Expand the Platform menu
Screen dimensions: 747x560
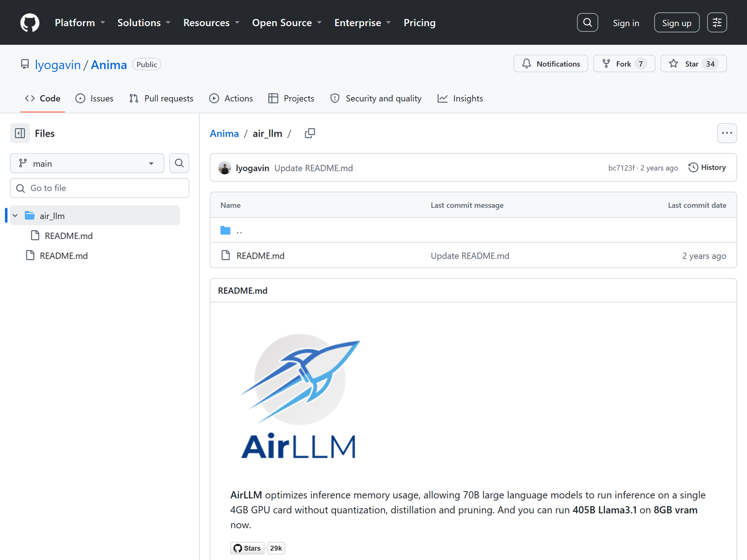tap(80, 22)
